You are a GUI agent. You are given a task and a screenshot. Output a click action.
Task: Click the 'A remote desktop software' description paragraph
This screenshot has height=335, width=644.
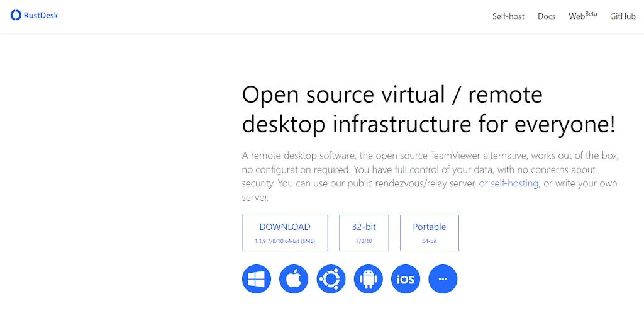(430, 176)
